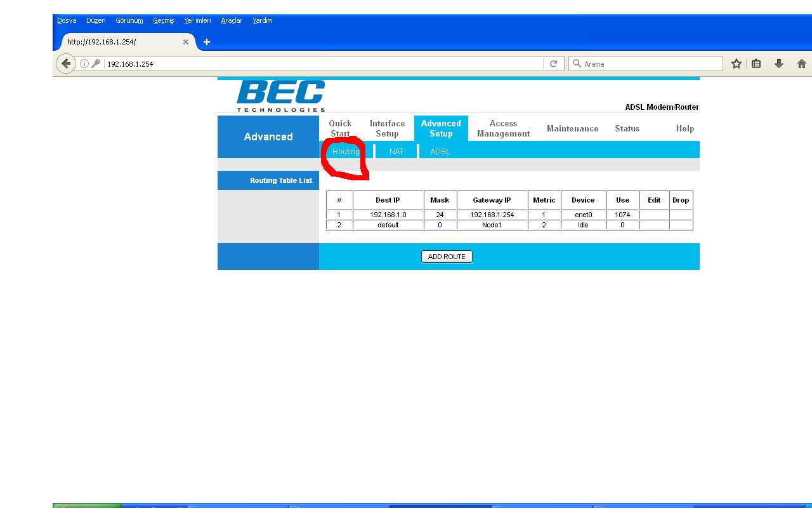Screen dimensions: 812x508
Task: Close the 192.168.1.254 browser tab
Action: tap(186, 42)
